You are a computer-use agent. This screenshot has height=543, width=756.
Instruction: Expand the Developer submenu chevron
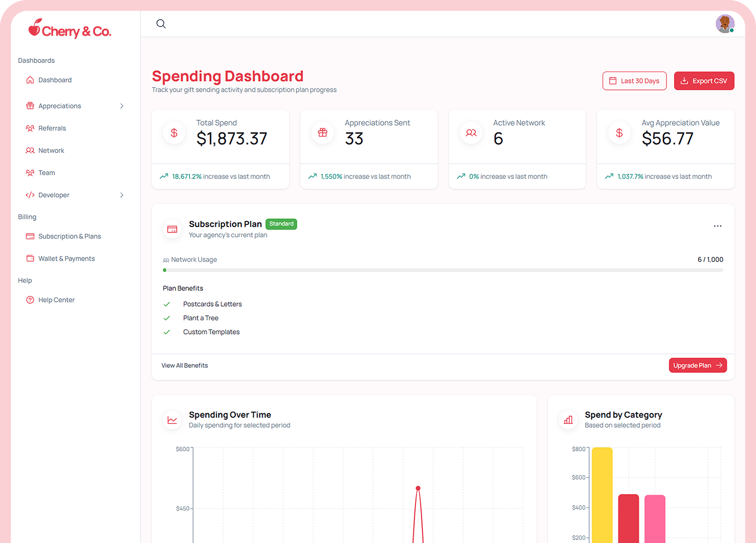tap(121, 195)
